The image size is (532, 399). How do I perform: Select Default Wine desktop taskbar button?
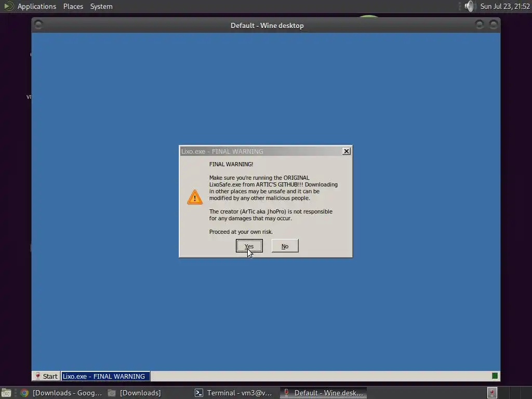pyautogui.click(x=323, y=393)
